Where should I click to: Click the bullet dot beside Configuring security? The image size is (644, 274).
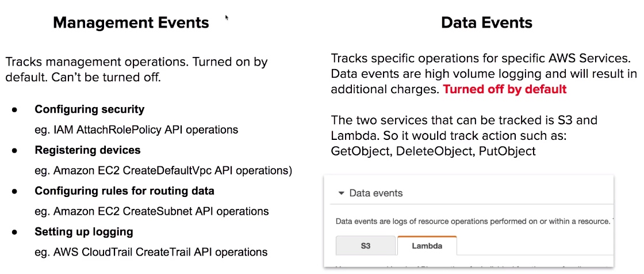pyautogui.click(x=14, y=109)
